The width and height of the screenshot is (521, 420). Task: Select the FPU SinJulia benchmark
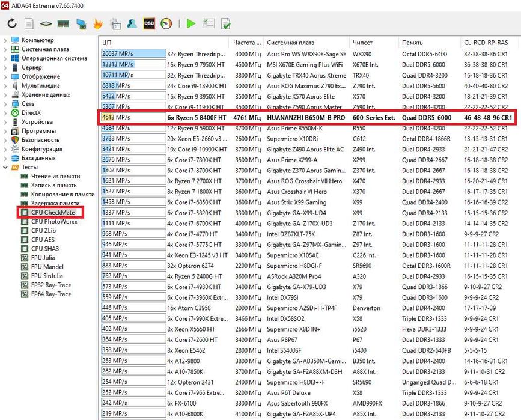[x=47, y=276]
